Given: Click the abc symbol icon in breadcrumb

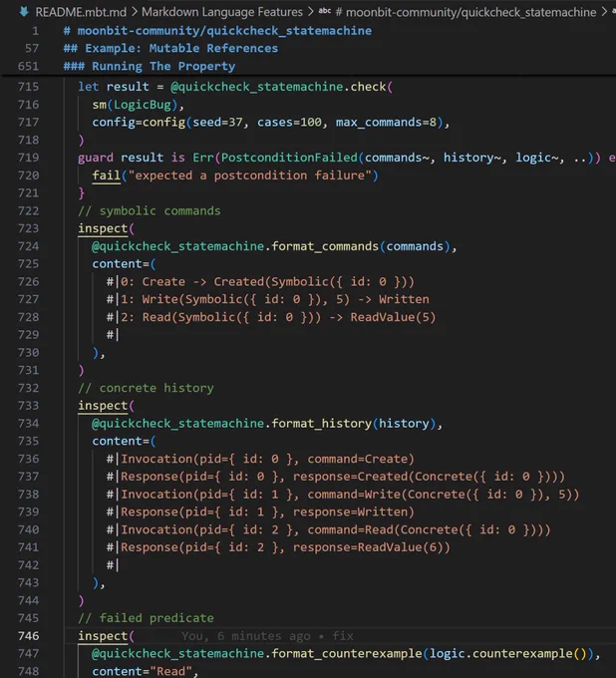Looking at the screenshot, I should point(325,11).
